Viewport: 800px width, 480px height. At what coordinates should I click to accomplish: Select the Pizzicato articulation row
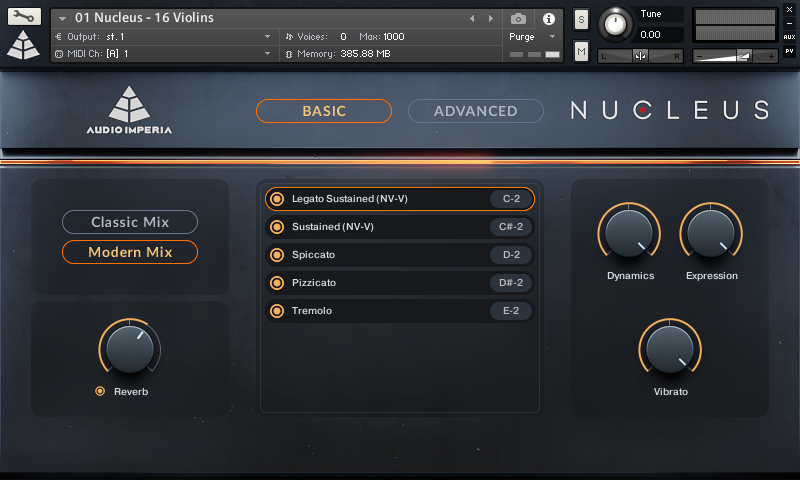(x=399, y=283)
